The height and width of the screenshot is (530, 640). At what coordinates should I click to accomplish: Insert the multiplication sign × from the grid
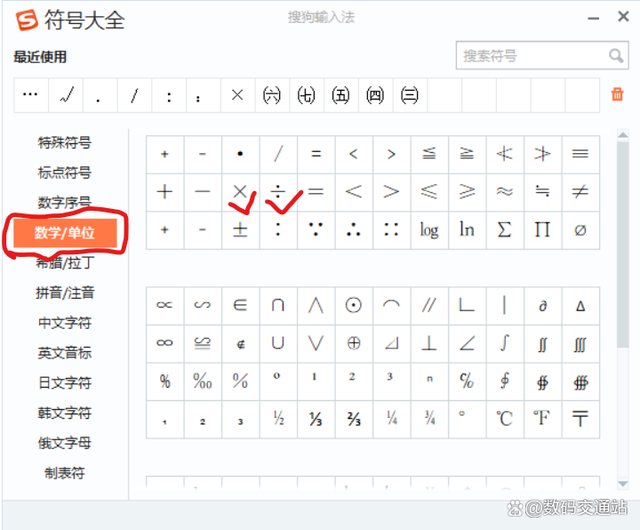click(240, 192)
